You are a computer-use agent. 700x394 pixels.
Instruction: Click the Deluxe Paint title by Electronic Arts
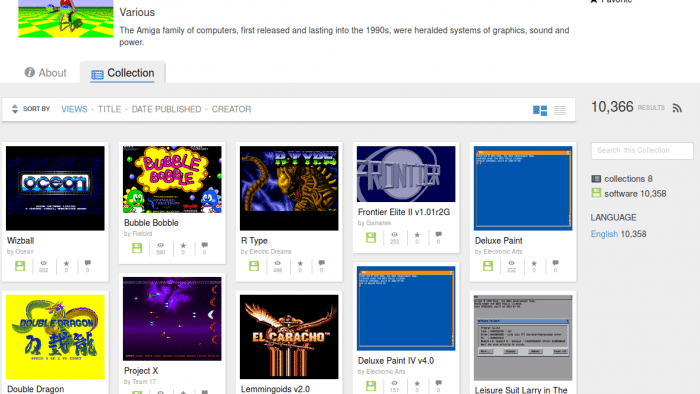[x=499, y=241]
